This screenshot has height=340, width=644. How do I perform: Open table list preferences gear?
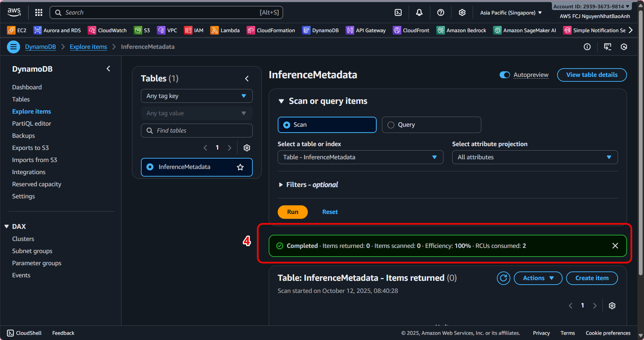(247, 148)
